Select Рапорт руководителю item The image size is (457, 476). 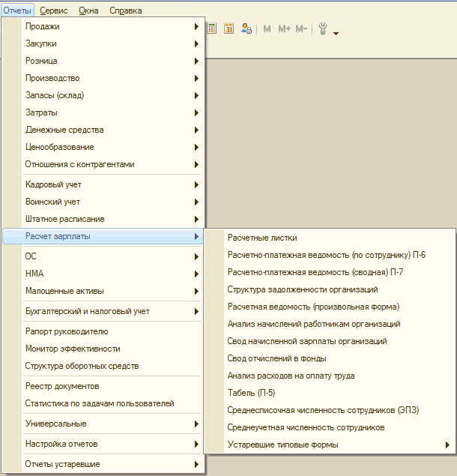67,331
